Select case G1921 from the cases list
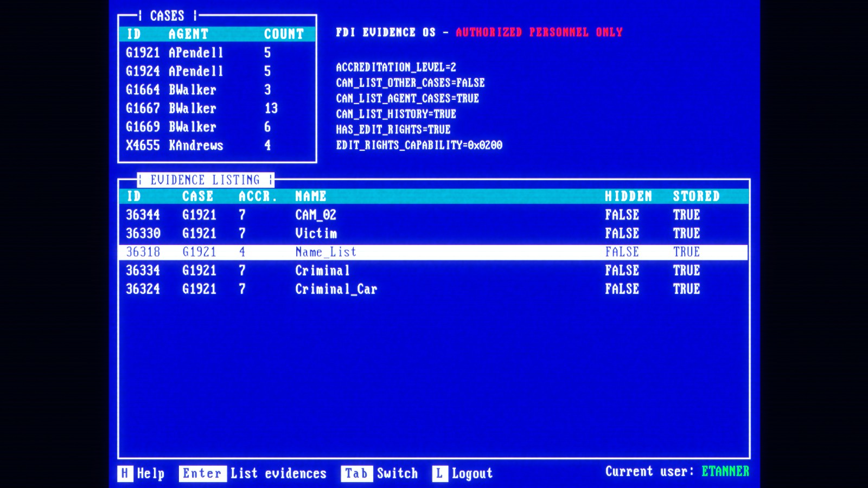This screenshot has height=488, width=868. point(142,53)
